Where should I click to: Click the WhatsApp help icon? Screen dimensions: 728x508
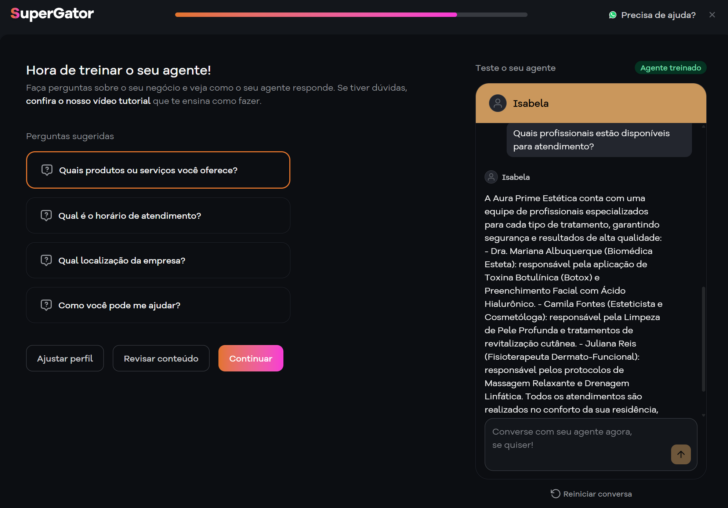click(612, 15)
